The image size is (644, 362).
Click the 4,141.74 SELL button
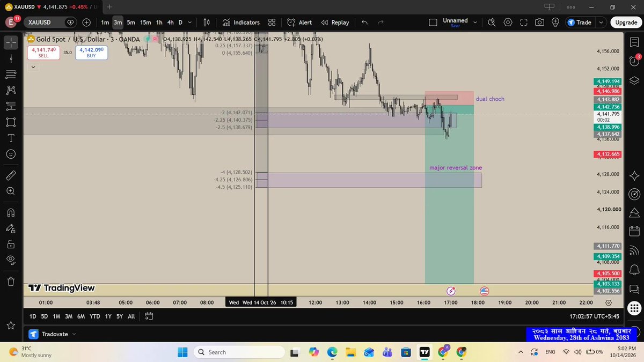click(43, 52)
